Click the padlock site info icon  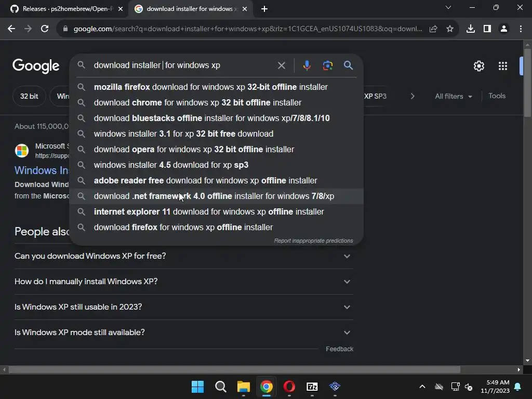click(x=65, y=29)
